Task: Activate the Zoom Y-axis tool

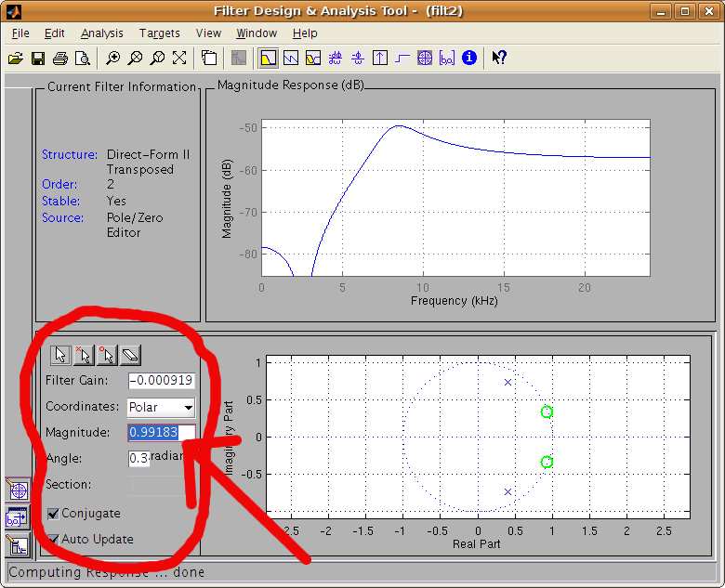Action: point(157,59)
